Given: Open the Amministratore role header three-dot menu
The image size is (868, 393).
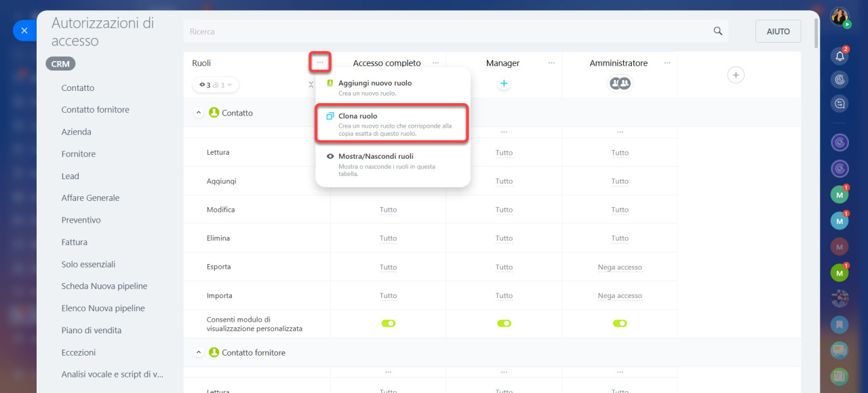Looking at the screenshot, I should [x=667, y=63].
